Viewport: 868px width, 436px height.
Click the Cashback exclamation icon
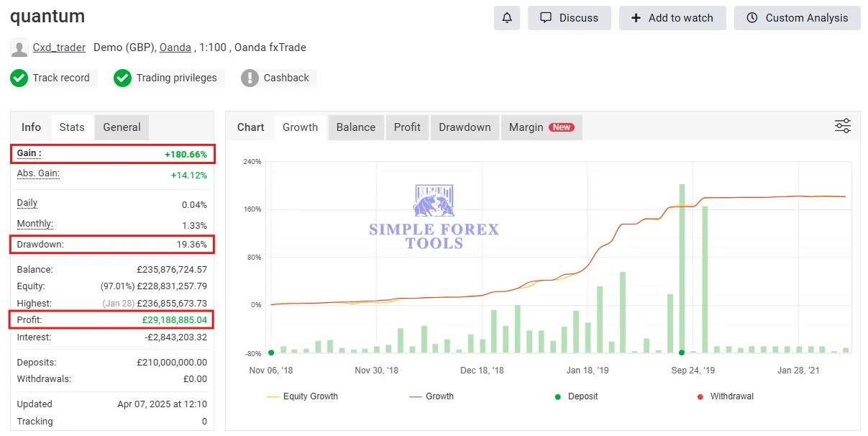pyautogui.click(x=250, y=78)
